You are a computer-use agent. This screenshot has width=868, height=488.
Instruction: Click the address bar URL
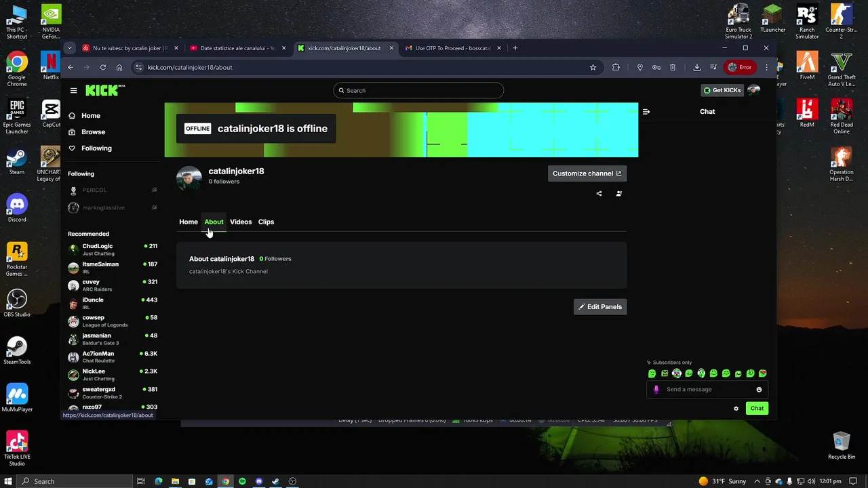pos(190,67)
